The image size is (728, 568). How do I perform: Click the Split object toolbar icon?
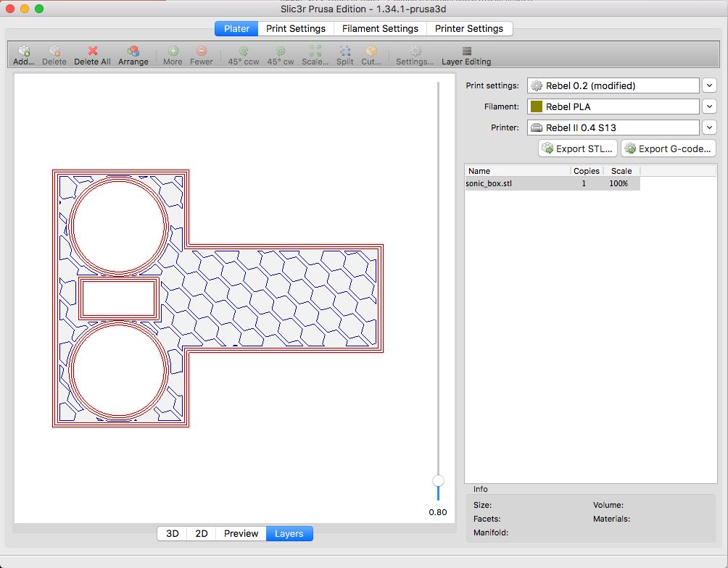tap(344, 51)
